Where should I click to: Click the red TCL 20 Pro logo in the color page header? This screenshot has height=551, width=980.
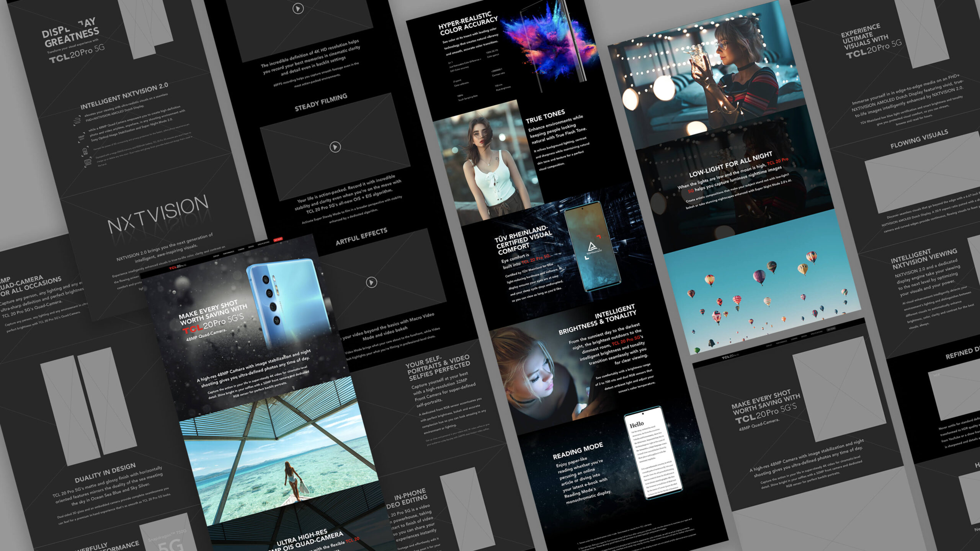(x=178, y=266)
